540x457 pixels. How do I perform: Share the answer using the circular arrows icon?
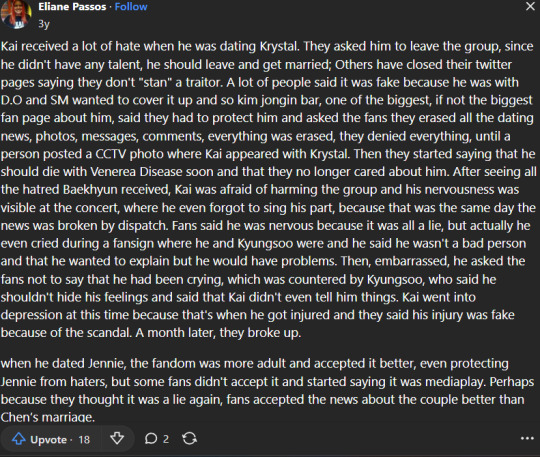pyautogui.click(x=189, y=439)
